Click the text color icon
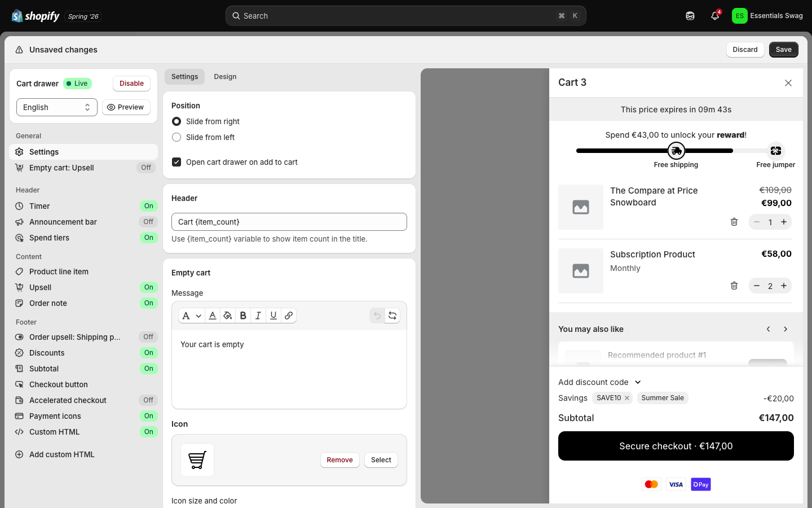This screenshot has height=508, width=812. point(213,316)
